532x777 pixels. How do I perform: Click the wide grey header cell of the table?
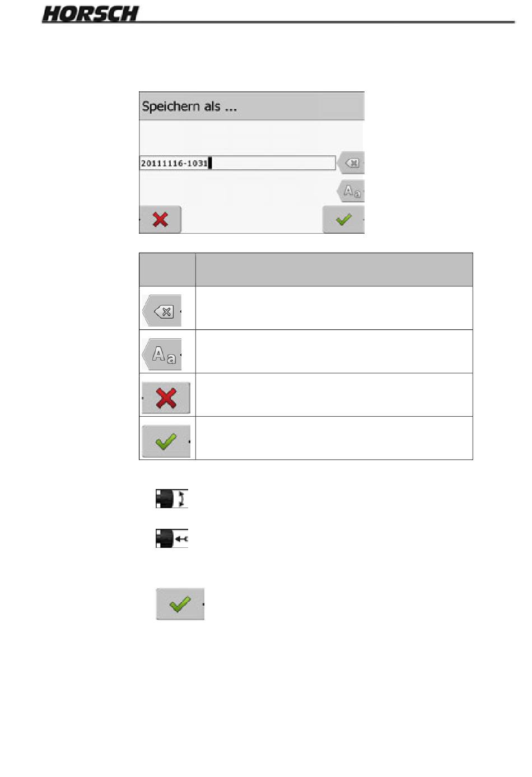pyautogui.click(x=334, y=269)
